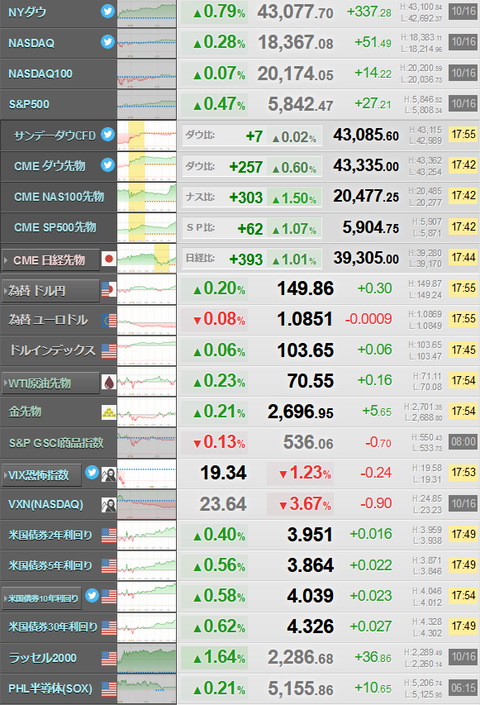The height and width of the screenshot is (705, 480).
Task: Click the US flag beside 米国債券5年利回り
Action: pos(109,566)
